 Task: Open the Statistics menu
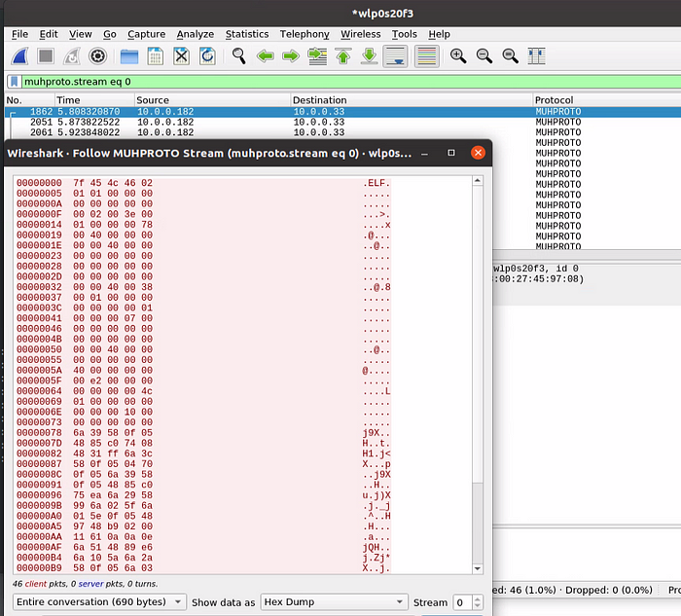(246, 34)
